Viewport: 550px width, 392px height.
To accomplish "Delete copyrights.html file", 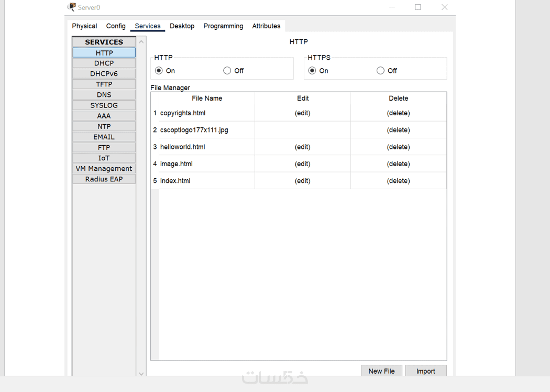I will (x=399, y=113).
